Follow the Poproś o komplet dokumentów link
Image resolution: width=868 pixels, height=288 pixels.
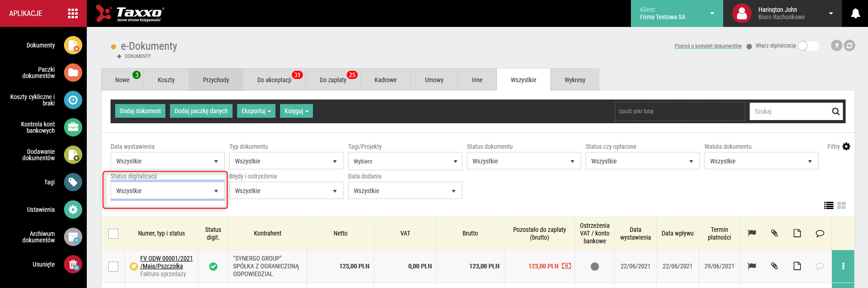pyautogui.click(x=708, y=46)
